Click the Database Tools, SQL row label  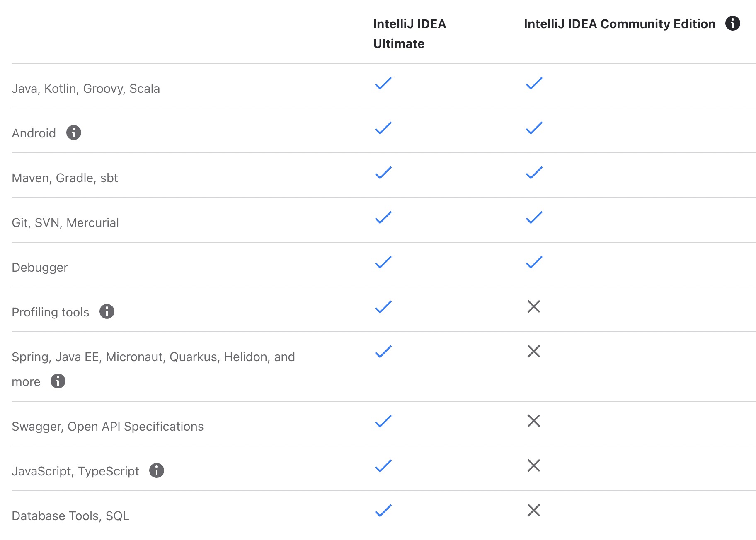[x=70, y=516]
